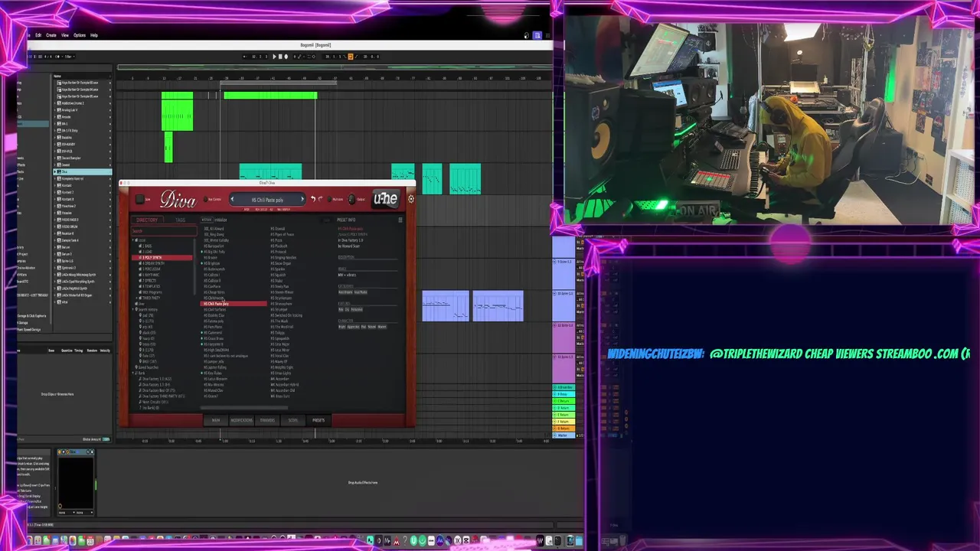Viewport: 980px width, 551px height.
Task: Switch to Diva DIRECTORY tab
Action: pyautogui.click(x=147, y=220)
